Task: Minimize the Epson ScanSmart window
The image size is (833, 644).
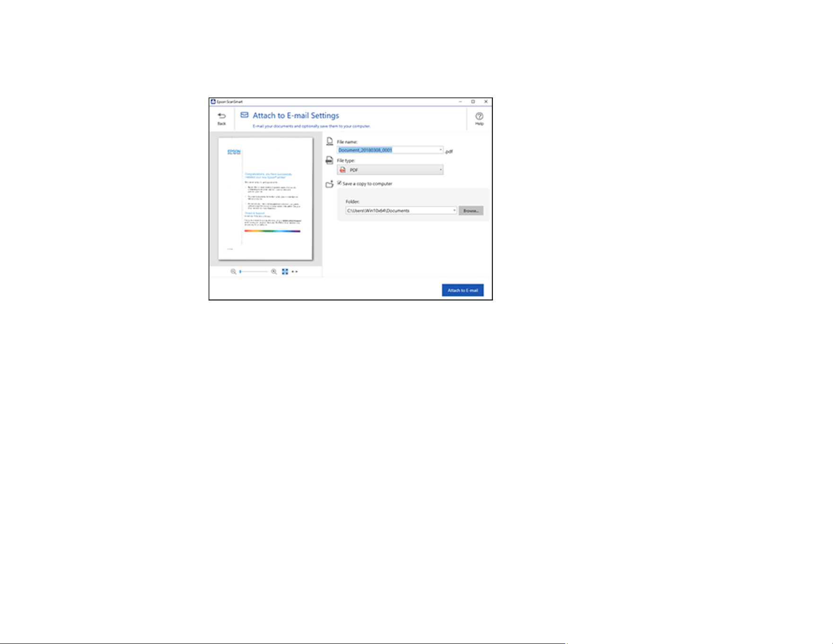Action: [x=460, y=102]
